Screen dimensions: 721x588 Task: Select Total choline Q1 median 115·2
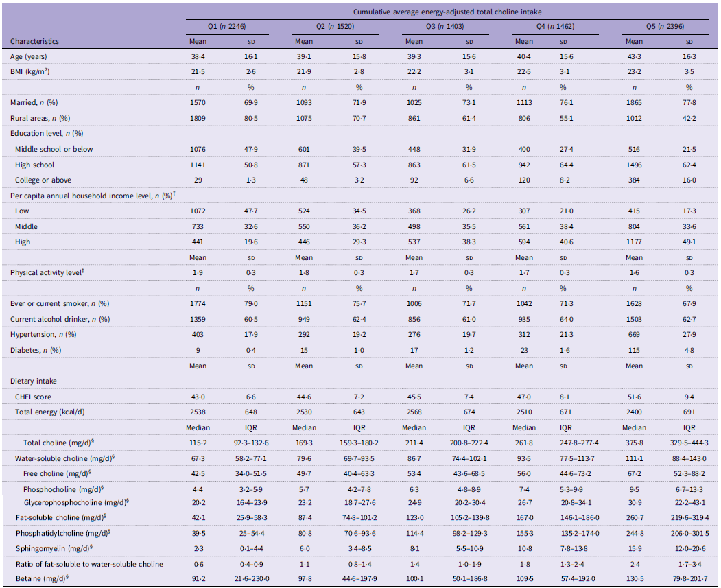pos(198,443)
